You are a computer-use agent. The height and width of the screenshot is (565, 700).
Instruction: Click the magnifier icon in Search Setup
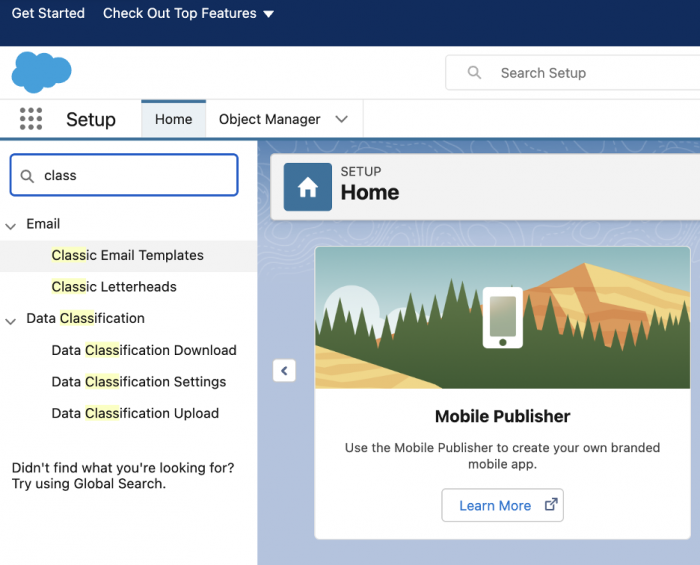(475, 73)
